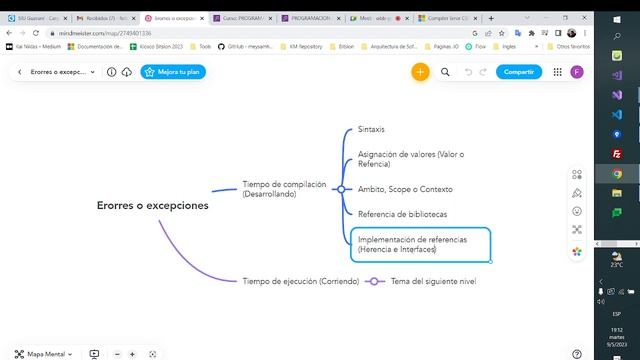Go back using the map title arrow

tap(20, 72)
